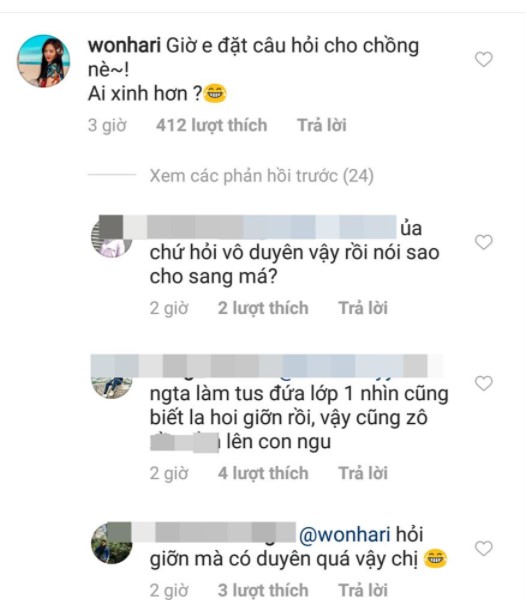
Task: Open the 'chứ hỏi vô duyên' replier's avatar
Action: click(x=112, y=237)
